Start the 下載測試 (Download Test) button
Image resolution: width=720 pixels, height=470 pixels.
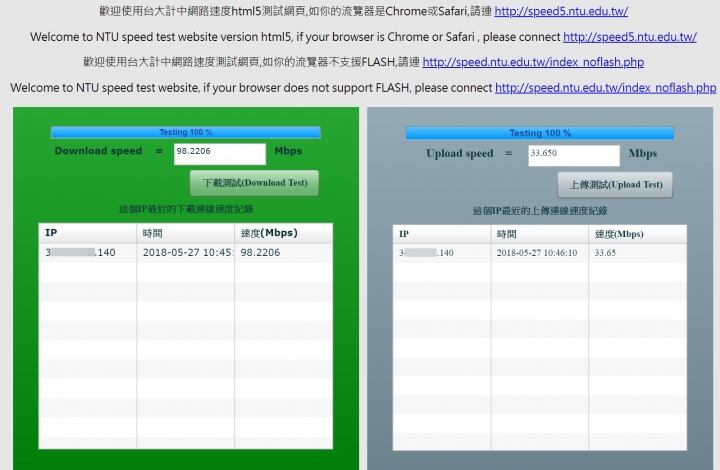point(254,183)
